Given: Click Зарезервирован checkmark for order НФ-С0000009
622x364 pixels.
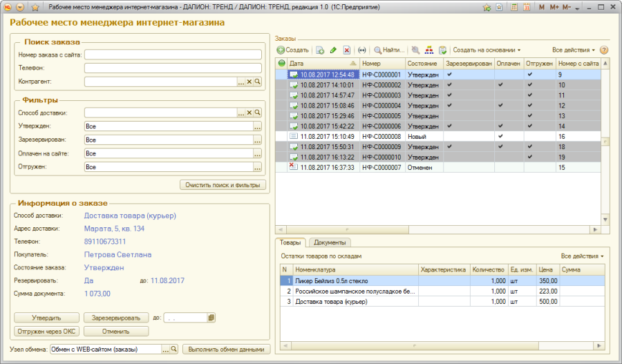Looking at the screenshot, I should click(449, 146).
